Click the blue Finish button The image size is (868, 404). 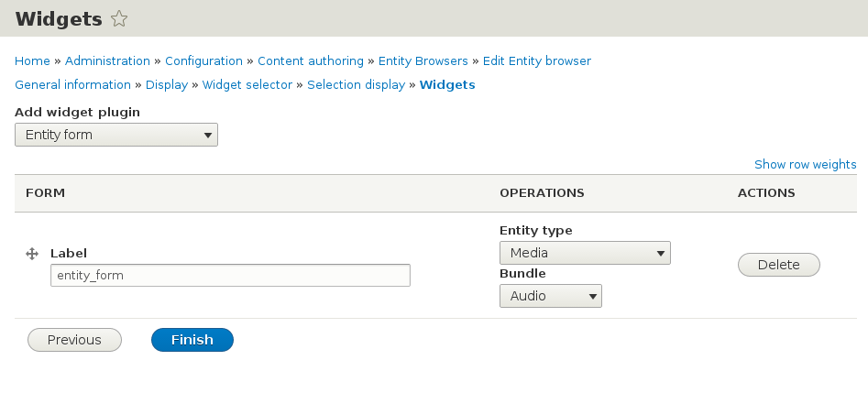(192, 340)
